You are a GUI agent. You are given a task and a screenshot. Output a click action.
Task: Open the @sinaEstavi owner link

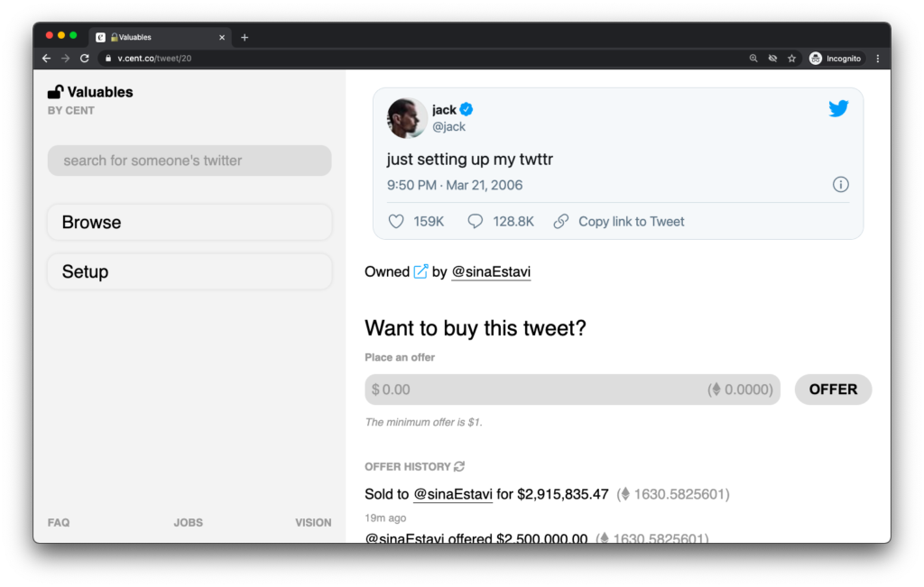click(491, 271)
